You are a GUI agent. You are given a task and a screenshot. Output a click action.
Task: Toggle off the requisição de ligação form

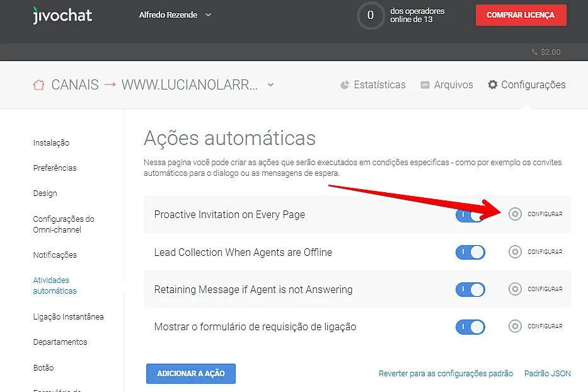click(x=470, y=326)
